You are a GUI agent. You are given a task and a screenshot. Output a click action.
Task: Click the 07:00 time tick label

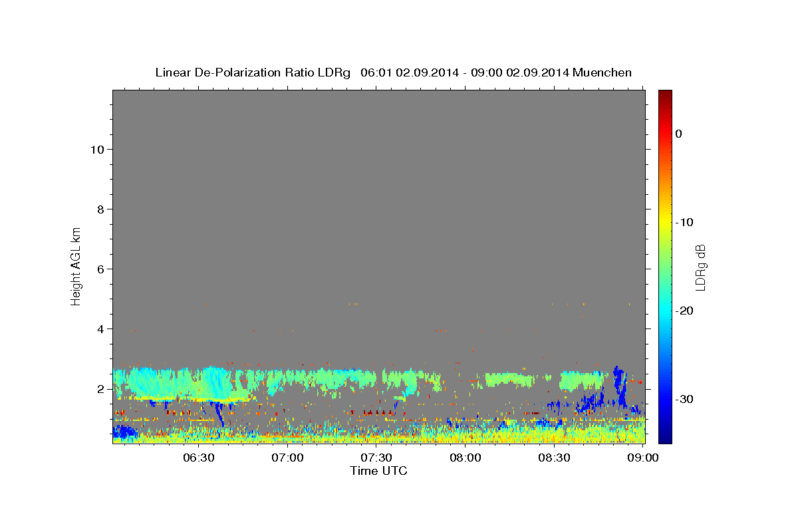288,458
